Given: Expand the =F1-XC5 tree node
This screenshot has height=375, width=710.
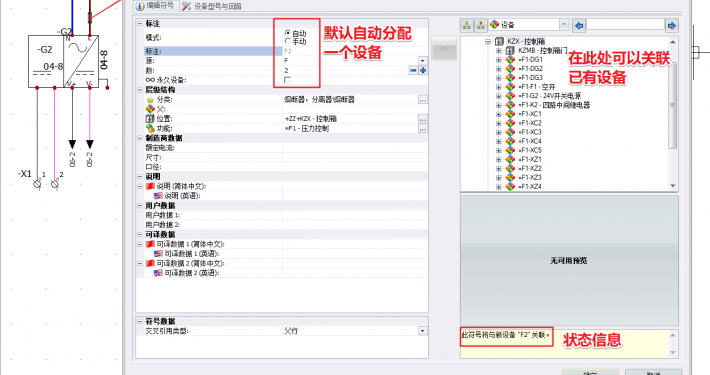Looking at the screenshot, I should pos(499,150).
